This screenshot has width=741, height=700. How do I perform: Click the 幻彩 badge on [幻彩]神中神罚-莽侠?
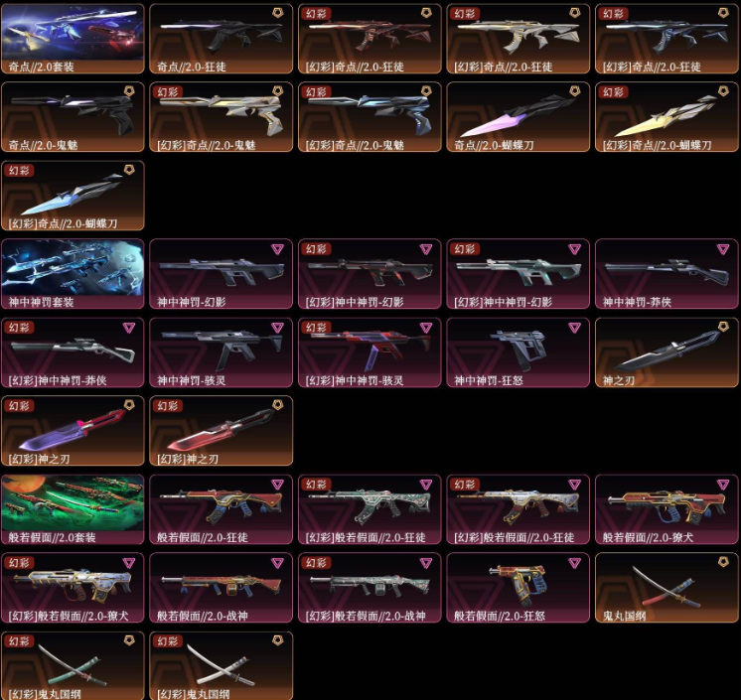(19, 328)
